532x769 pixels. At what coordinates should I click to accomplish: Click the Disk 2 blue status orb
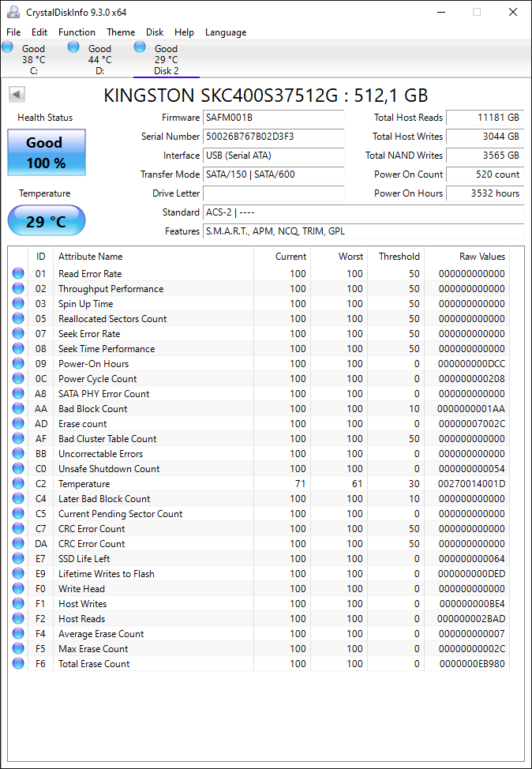pos(140,47)
